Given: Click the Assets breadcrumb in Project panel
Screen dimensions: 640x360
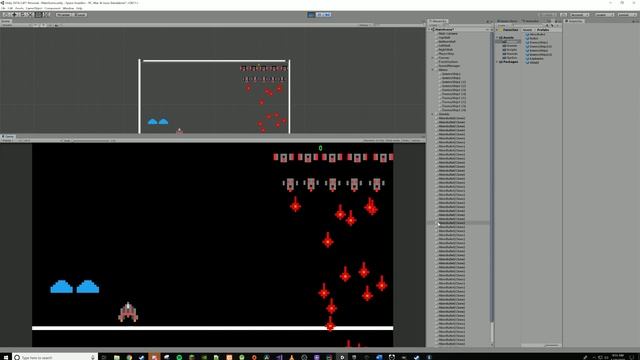Looking at the screenshot, I should tap(527, 30).
